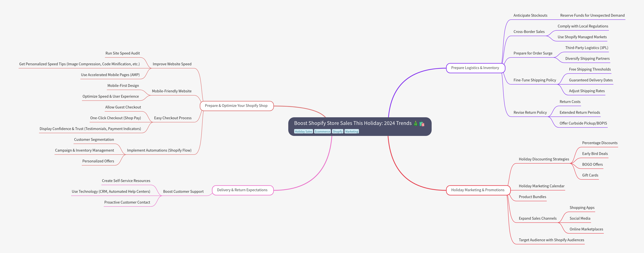Click 'Reserve Funds for Unexpected Demand'

click(x=592, y=15)
